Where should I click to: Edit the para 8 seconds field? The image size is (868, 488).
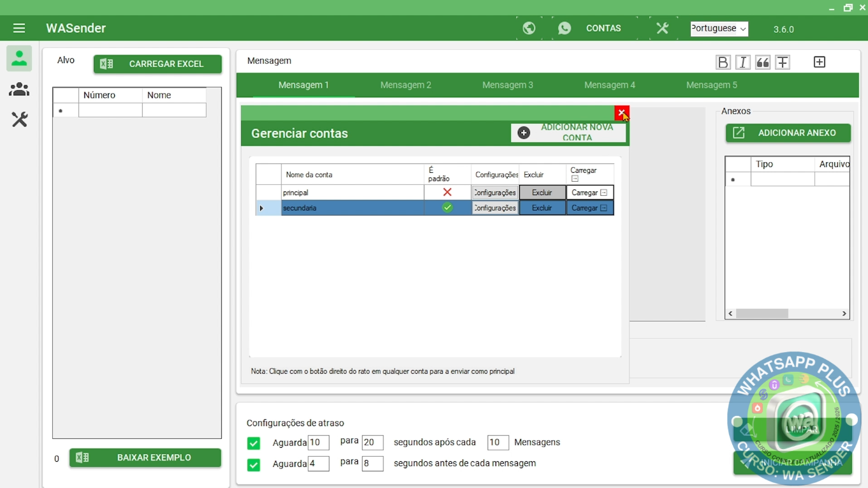pos(372,464)
